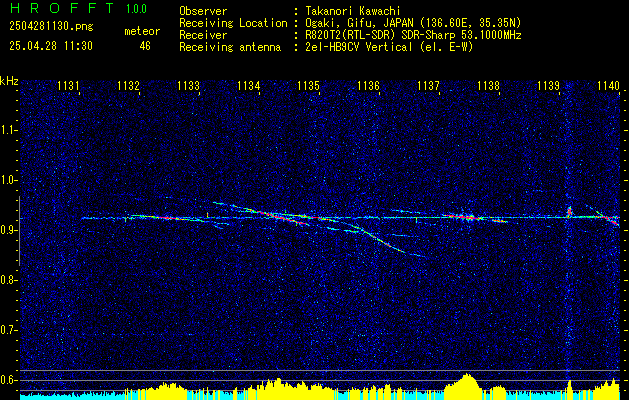The width and height of the screenshot is (629, 400).
Task: Click the meteor count value 46
Action: tap(145, 46)
